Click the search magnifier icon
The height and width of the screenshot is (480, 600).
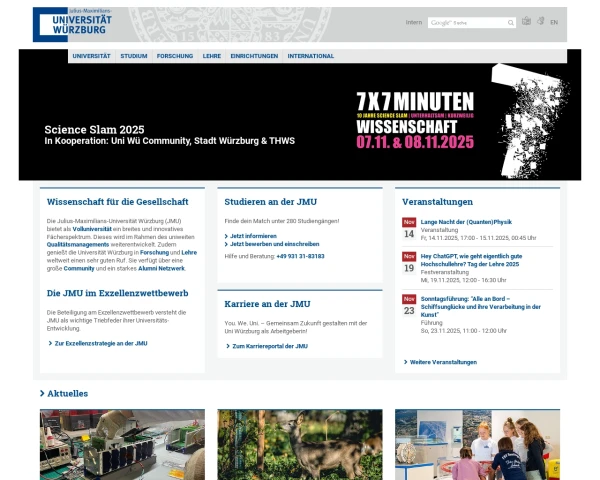[x=510, y=23]
